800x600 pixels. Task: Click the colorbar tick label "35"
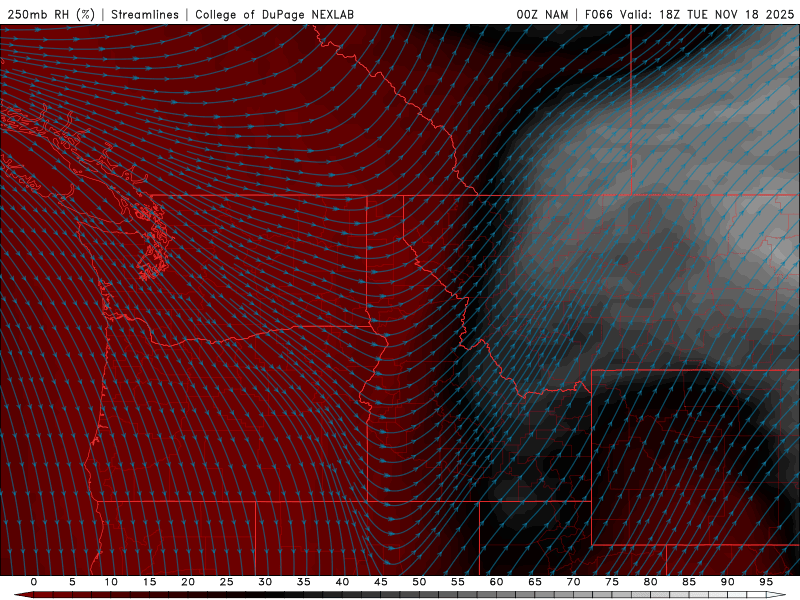click(304, 582)
